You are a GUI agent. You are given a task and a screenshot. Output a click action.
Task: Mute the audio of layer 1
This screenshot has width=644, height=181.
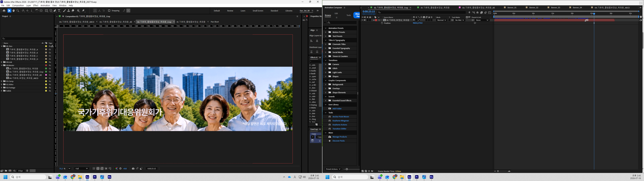(x=365, y=20)
